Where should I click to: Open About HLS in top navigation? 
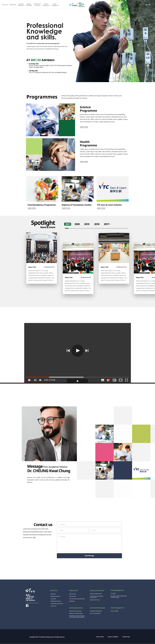(5, 5)
